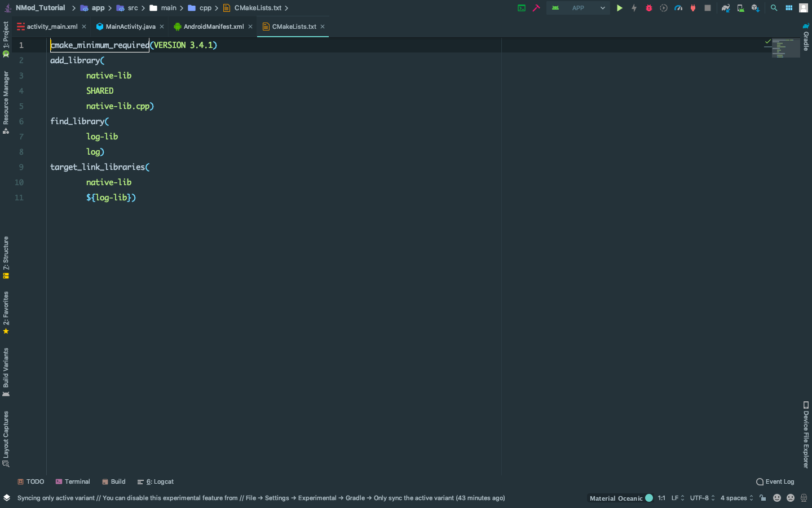
Task: Click the happy face feedback icon
Action: point(776,498)
